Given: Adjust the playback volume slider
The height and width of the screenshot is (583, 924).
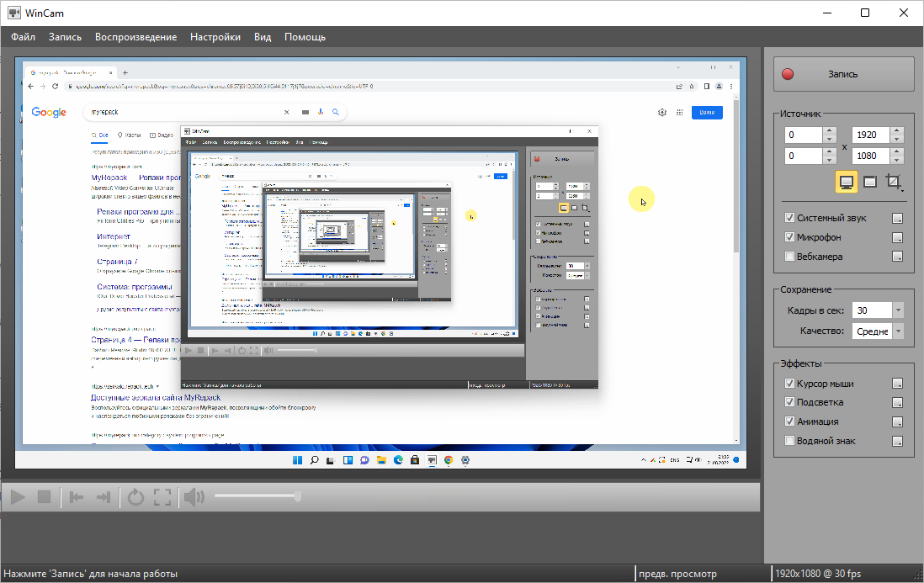Looking at the screenshot, I should pyautogui.click(x=257, y=496).
